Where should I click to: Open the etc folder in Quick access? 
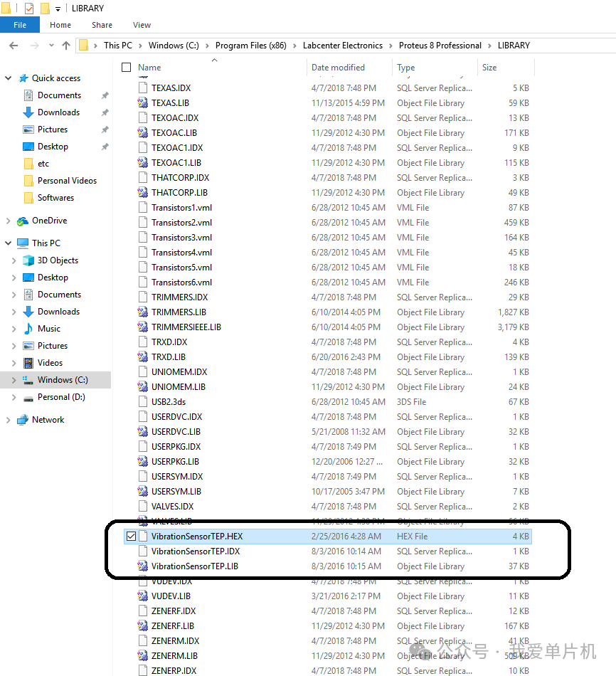click(x=43, y=164)
